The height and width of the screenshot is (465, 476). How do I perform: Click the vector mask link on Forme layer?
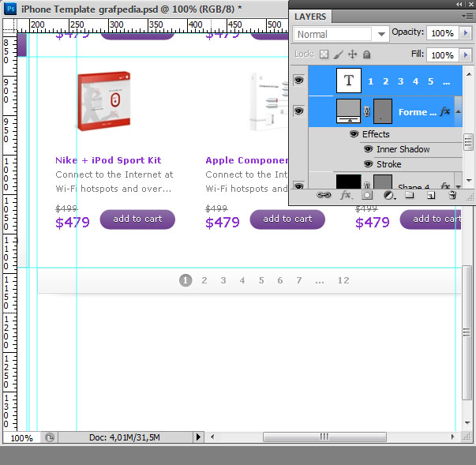(x=367, y=111)
